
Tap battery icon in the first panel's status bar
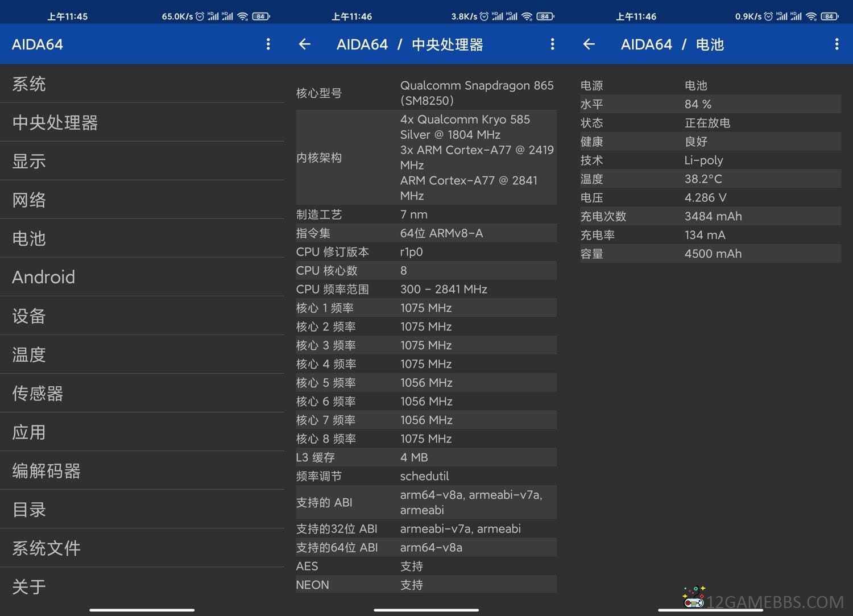261,16
